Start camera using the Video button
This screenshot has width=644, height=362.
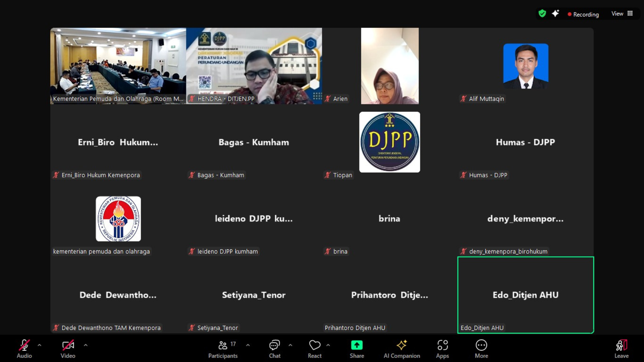68,349
